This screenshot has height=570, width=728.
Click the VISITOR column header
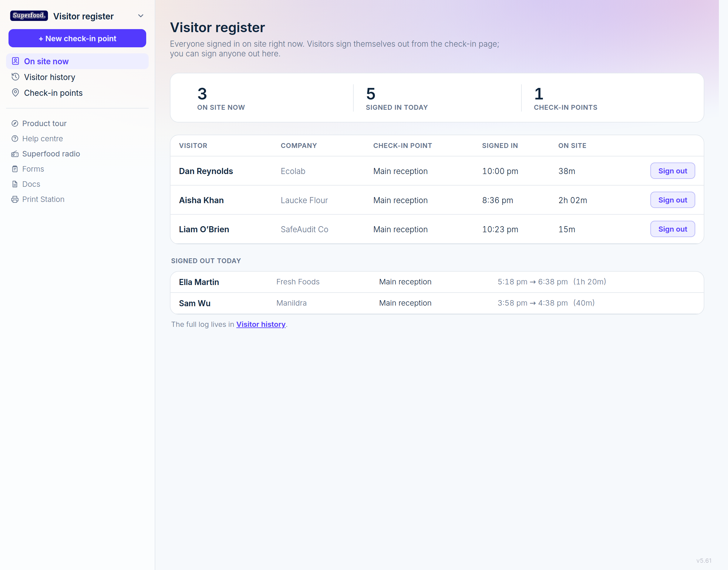pyautogui.click(x=193, y=146)
